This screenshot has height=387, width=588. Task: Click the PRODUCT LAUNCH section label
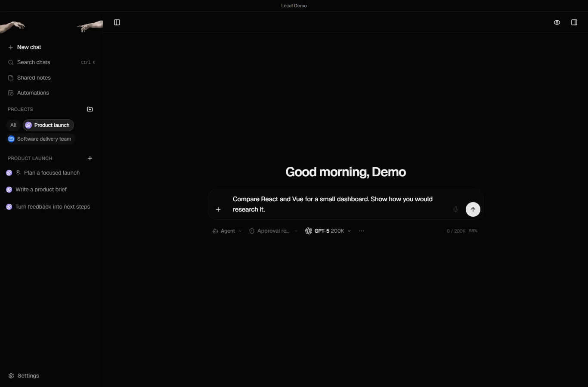(x=30, y=158)
